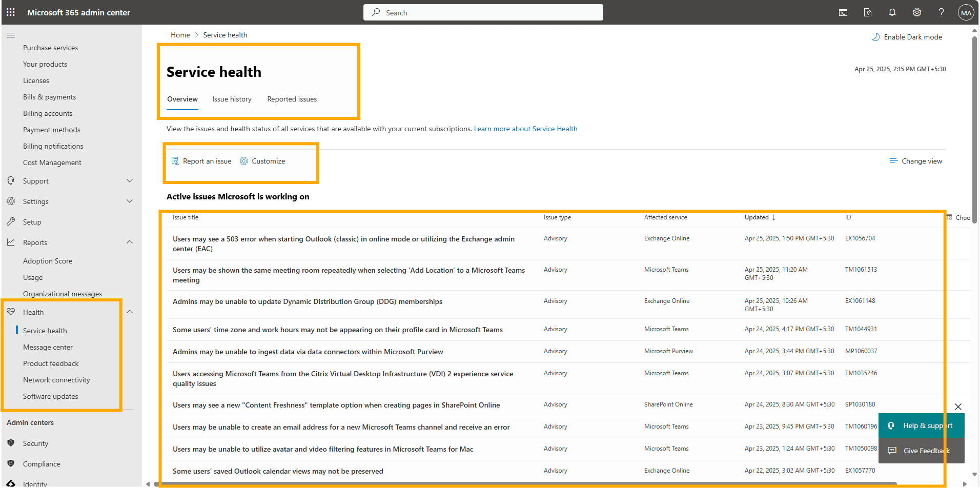Collapse the Health section chevron
Image resolution: width=980 pixels, height=488 pixels.
click(x=130, y=311)
